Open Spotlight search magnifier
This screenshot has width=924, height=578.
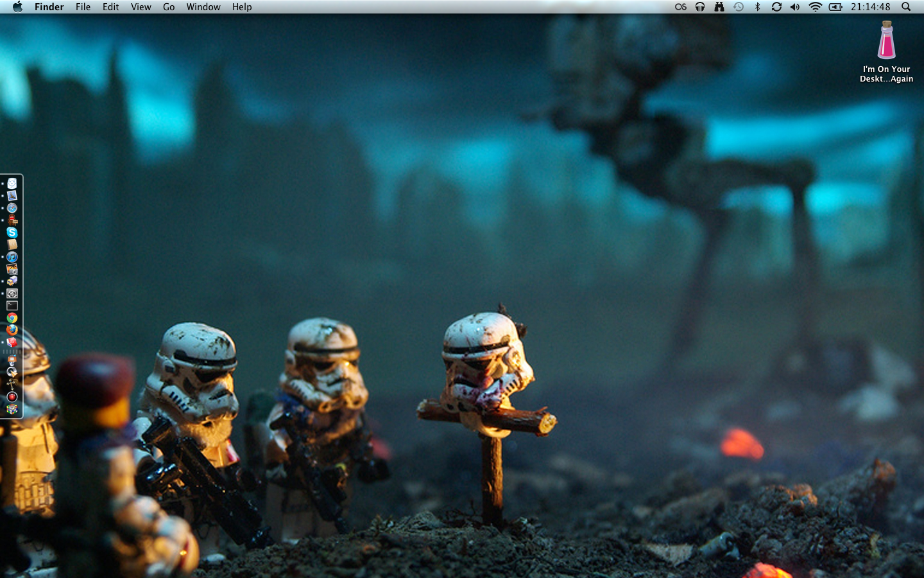906,7
